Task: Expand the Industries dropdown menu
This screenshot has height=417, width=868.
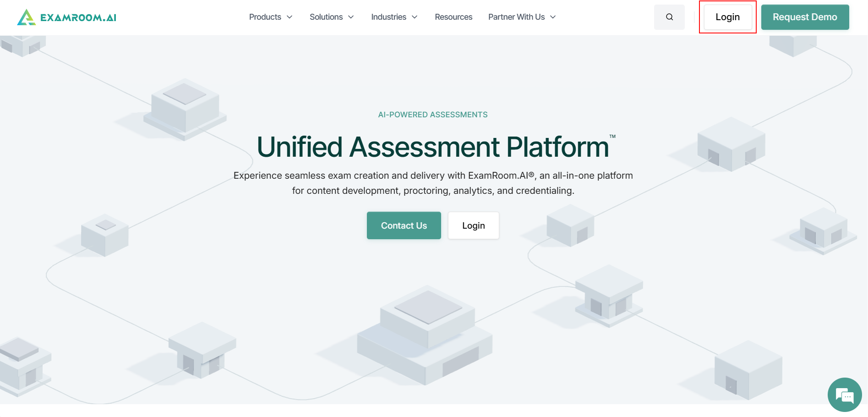Action: pos(394,17)
